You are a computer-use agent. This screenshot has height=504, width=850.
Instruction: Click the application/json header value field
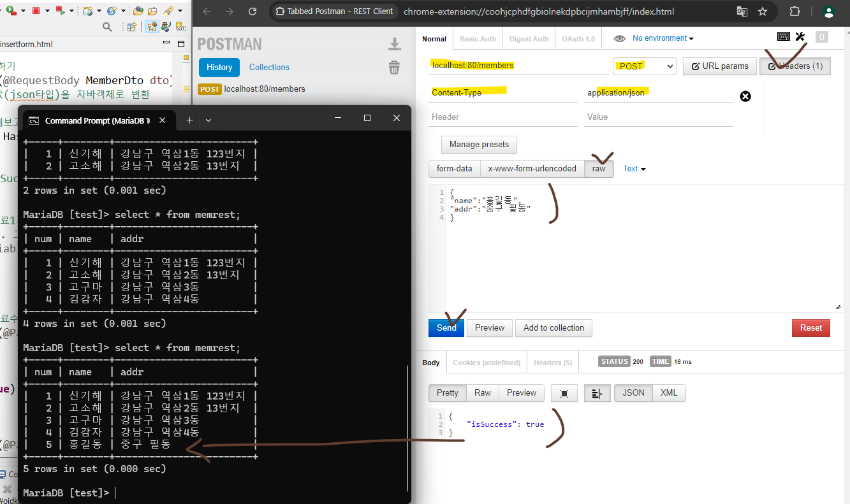click(x=659, y=93)
